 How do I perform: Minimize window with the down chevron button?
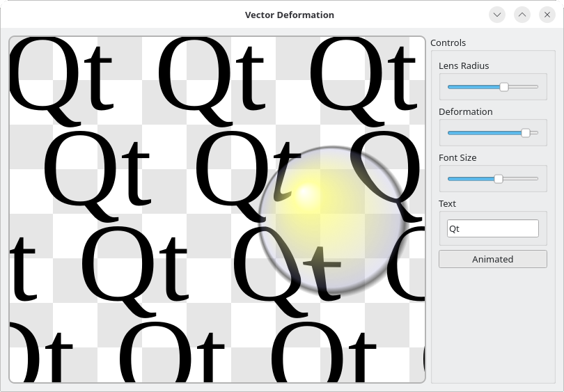(497, 15)
